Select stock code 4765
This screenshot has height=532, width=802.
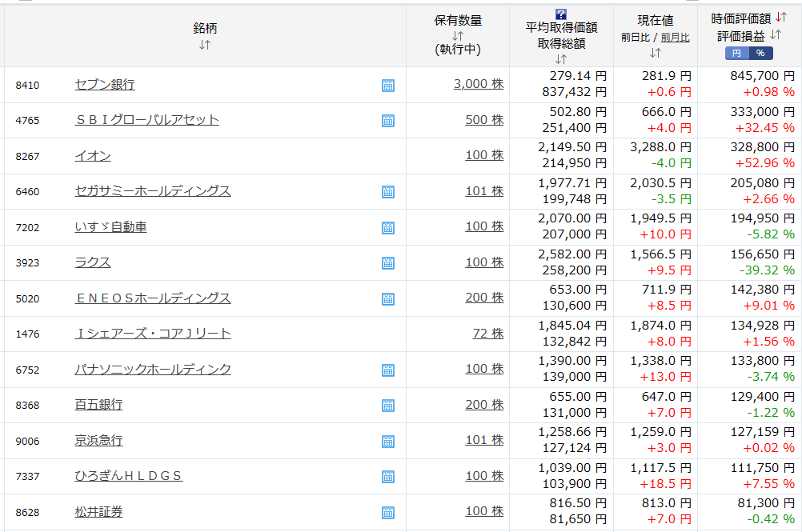[x=27, y=121]
